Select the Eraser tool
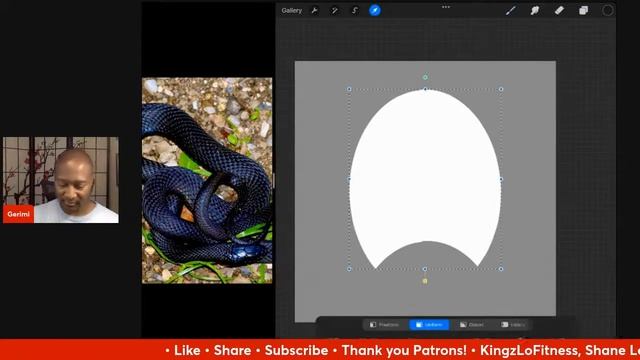Screen dimensions: 640x360 click(x=559, y=11)
